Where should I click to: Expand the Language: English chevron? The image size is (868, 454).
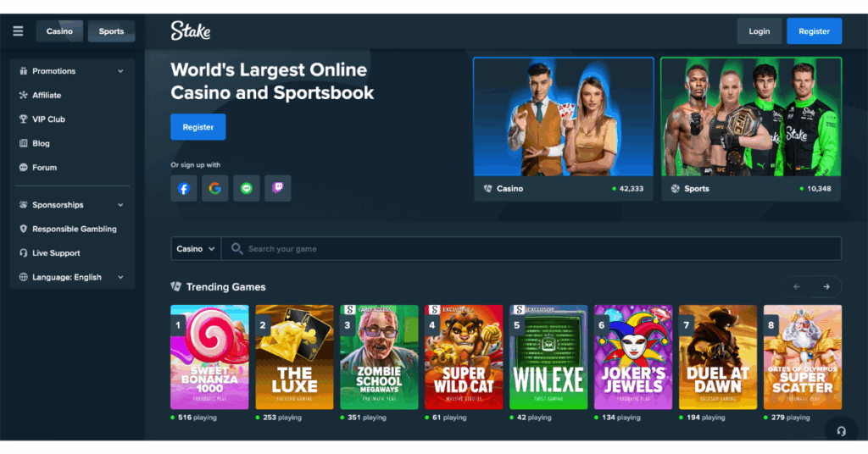pos(120,277)
